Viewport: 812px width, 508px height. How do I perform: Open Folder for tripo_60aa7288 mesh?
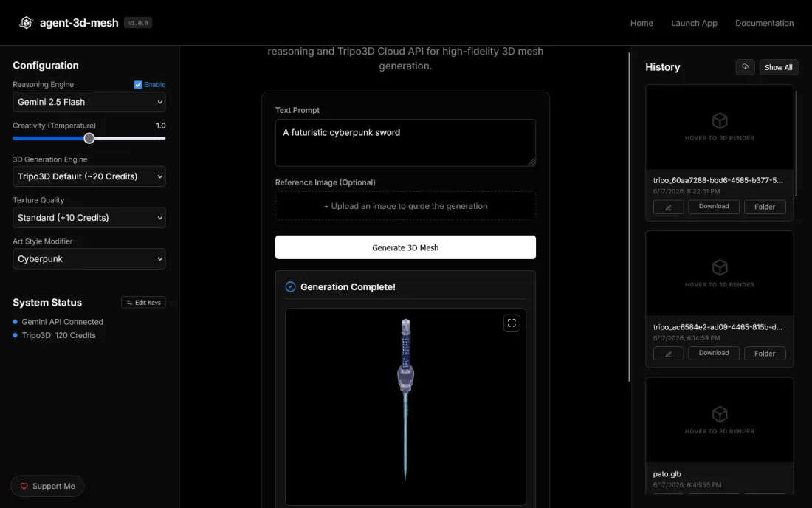[764, 207]
